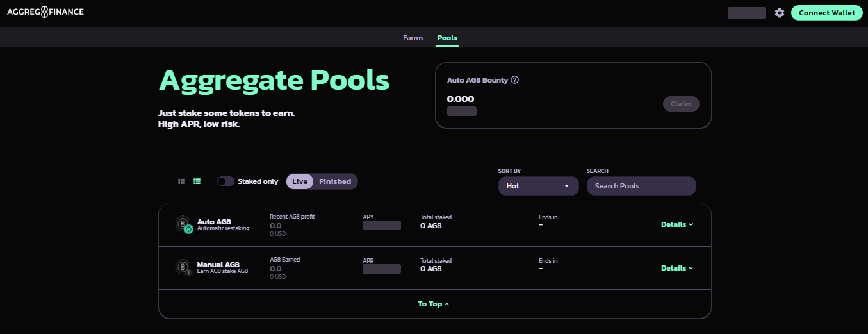868x334 pixels.
Task: Expand Details for Manual AG8 pool
Action: [677, 268]
